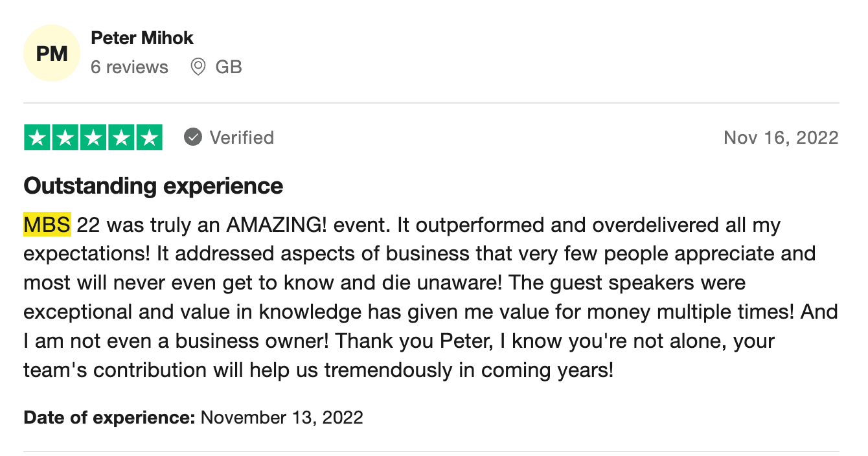Click the "6 reviews" count
Screen dimensions: 868x456
click(x=129, y=67)
